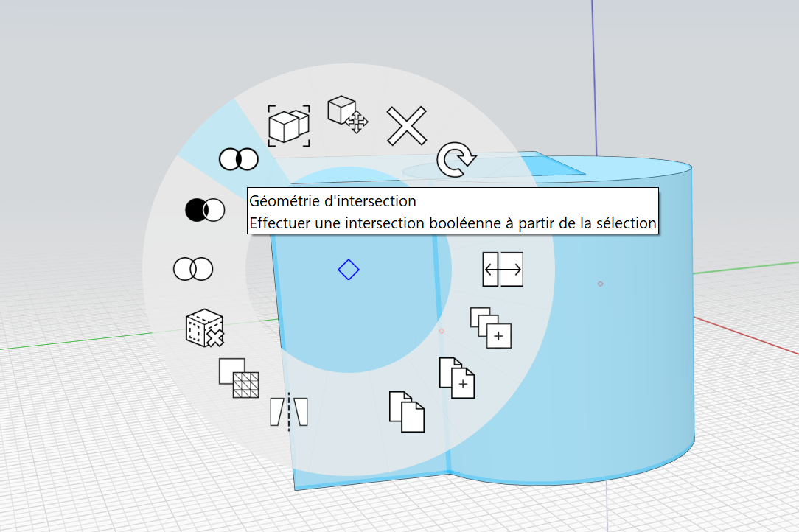The image size is (799, 532).
Task: Click the Mirror icon with dashed centerline
Action: (289, 411)
